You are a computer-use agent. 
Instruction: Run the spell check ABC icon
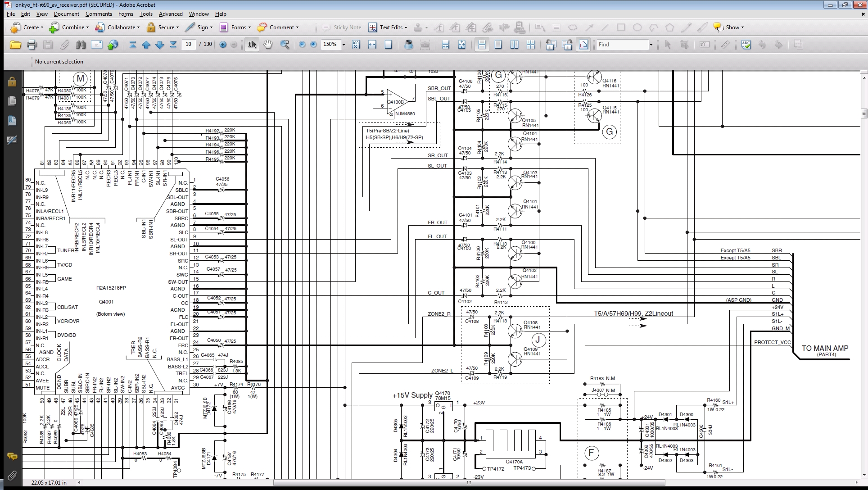click(x=746, y=45)
